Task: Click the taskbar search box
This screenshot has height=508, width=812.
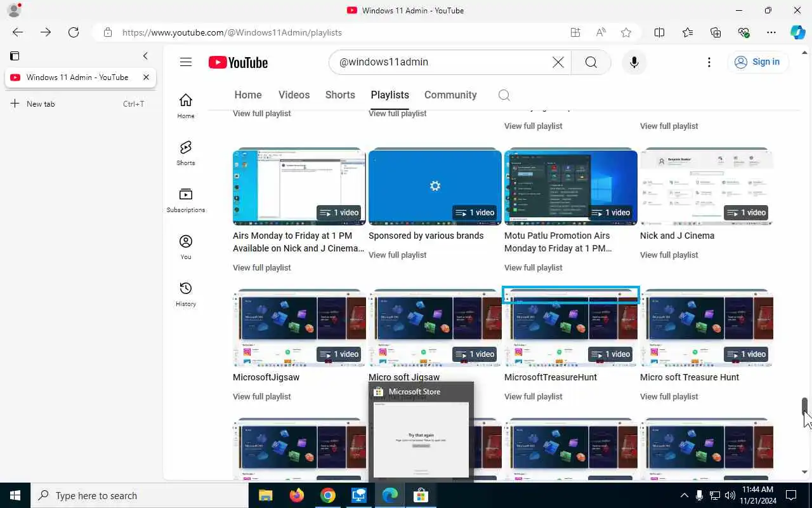Action: (139, 495)
